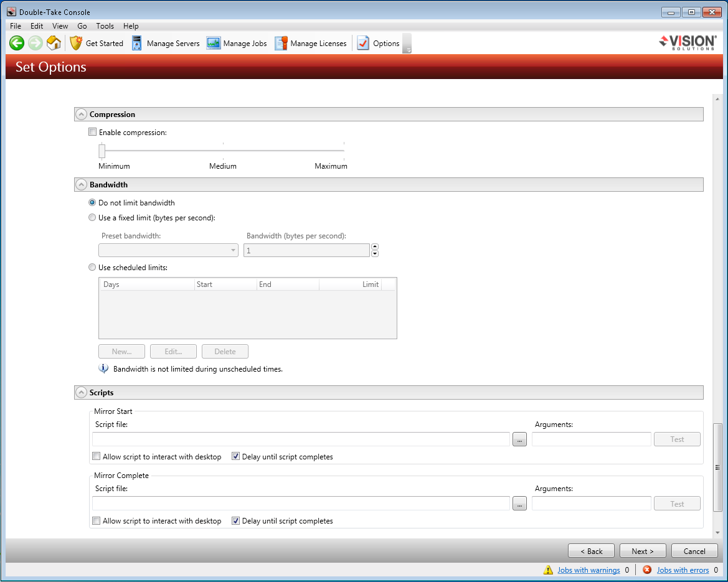Enable the compression checkbox
The height and width of the screenshot is (582, 728).
tap(93, 132)
